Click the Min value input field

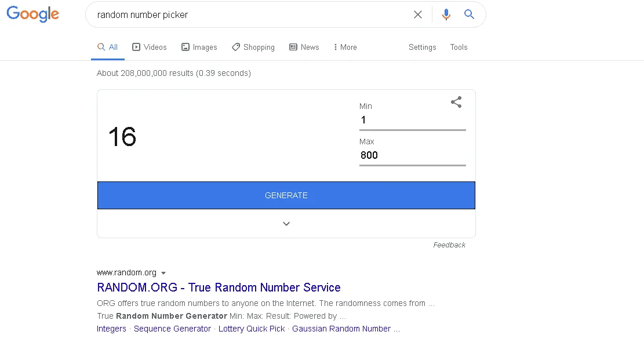point(412,120)
